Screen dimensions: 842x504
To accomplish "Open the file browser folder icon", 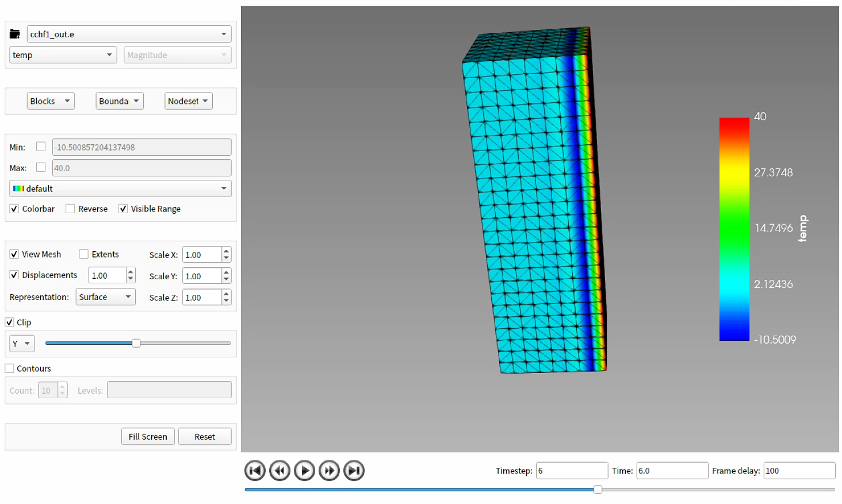I will (14, 33).
